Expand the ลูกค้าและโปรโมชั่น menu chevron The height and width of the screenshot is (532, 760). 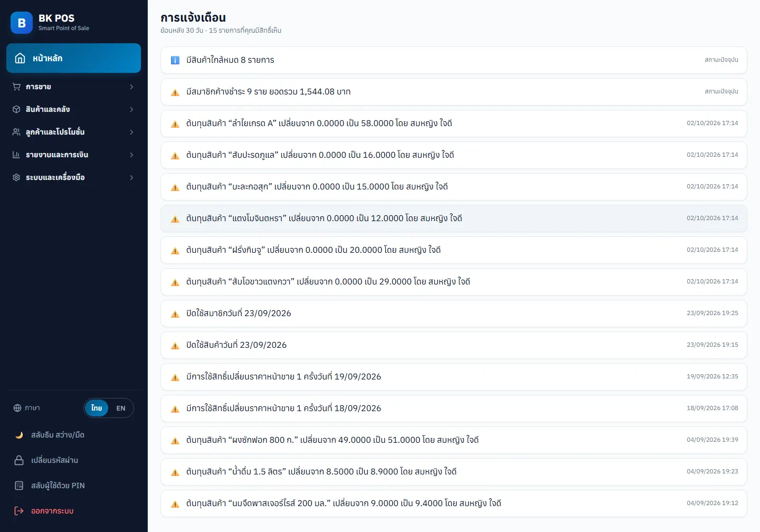(131, 132)
